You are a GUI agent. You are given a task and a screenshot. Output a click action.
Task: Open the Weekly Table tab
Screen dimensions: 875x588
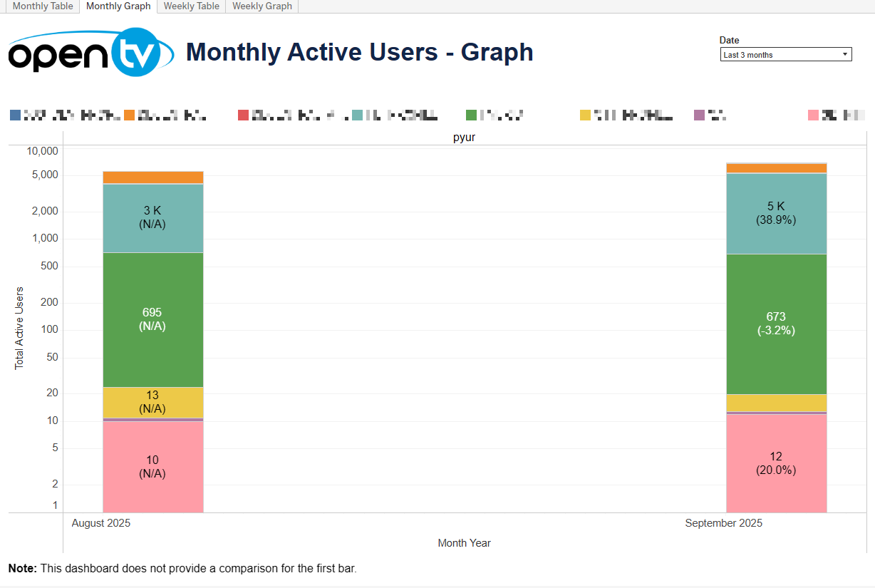pyautogui.click(x=191, y=6)
